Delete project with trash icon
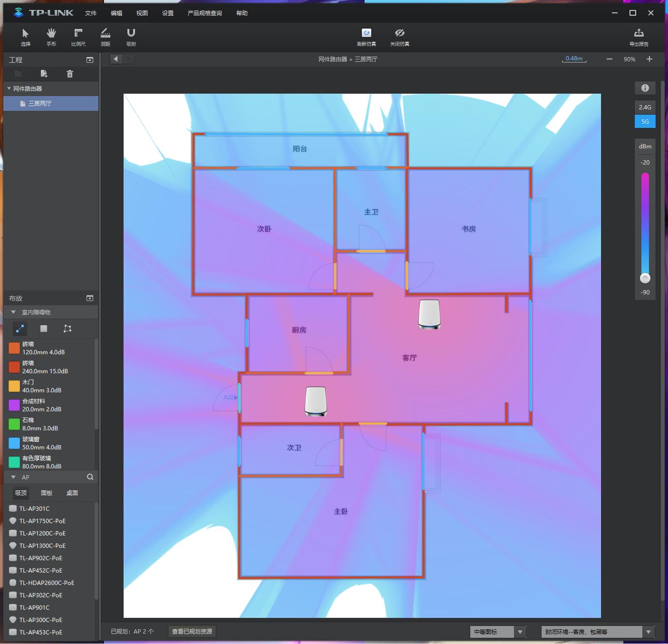668x644 pixels. 70,74
